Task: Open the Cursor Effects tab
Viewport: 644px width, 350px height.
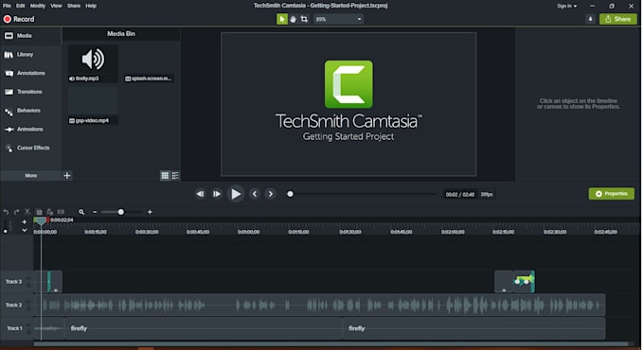Action: [x=31, y=148]
